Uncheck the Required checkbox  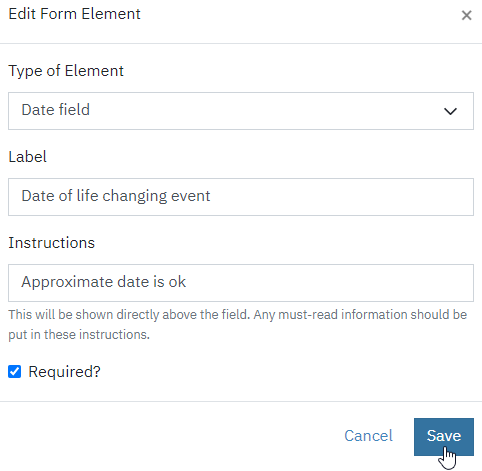15,371
